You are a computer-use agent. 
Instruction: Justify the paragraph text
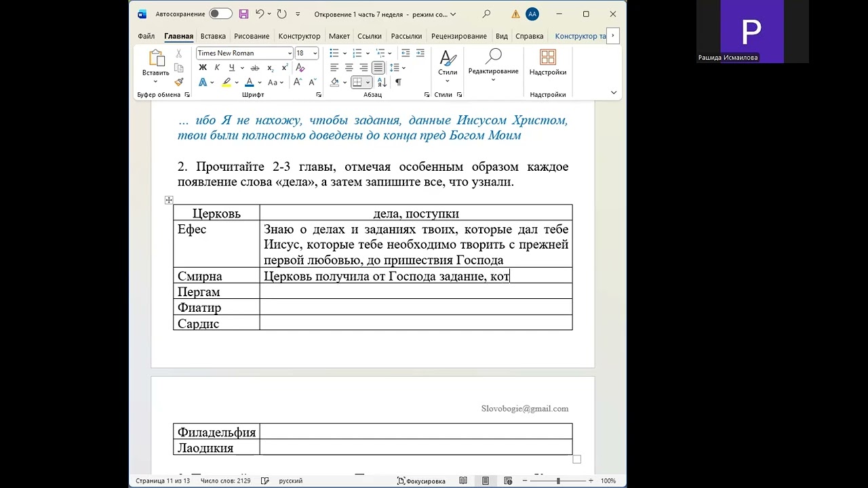378,68
